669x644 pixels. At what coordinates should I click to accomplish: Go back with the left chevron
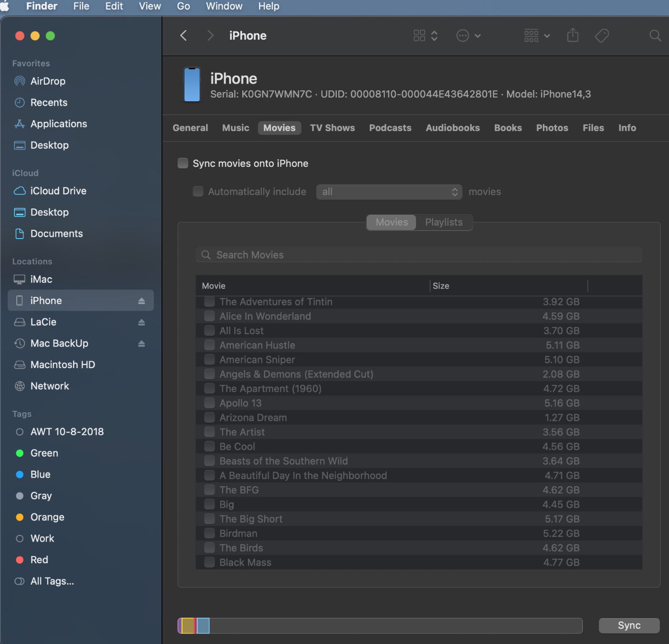coord(183,35)
